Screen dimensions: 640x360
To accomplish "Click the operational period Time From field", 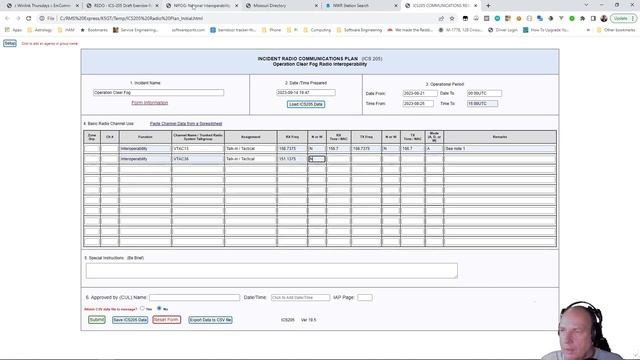I will click(418, 103).
